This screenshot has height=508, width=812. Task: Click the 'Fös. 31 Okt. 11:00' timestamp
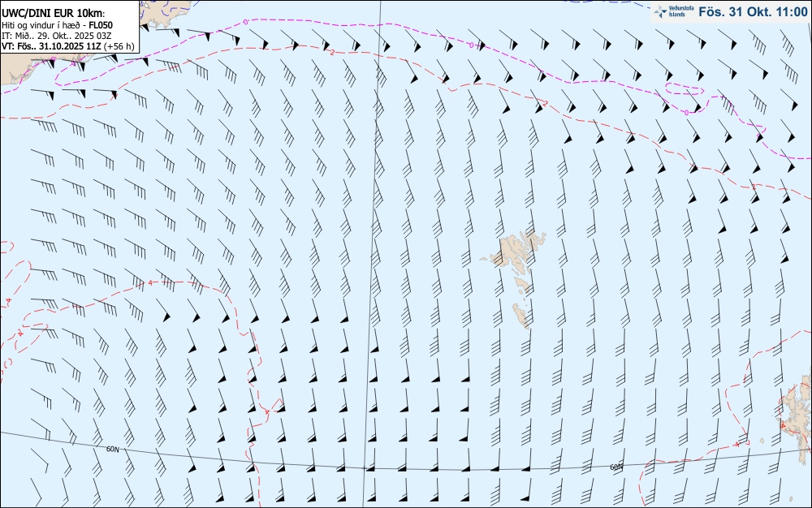pos(753,12)
